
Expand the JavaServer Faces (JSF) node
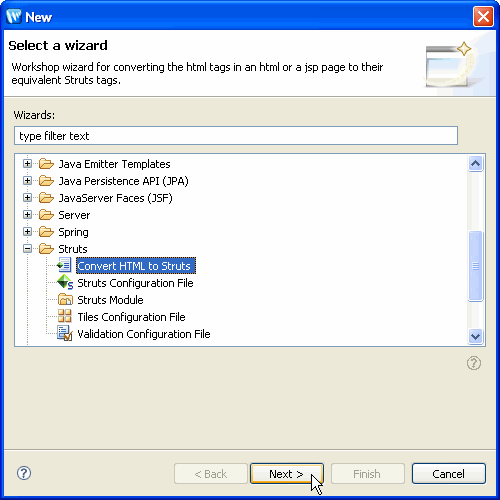click(27, 198)
